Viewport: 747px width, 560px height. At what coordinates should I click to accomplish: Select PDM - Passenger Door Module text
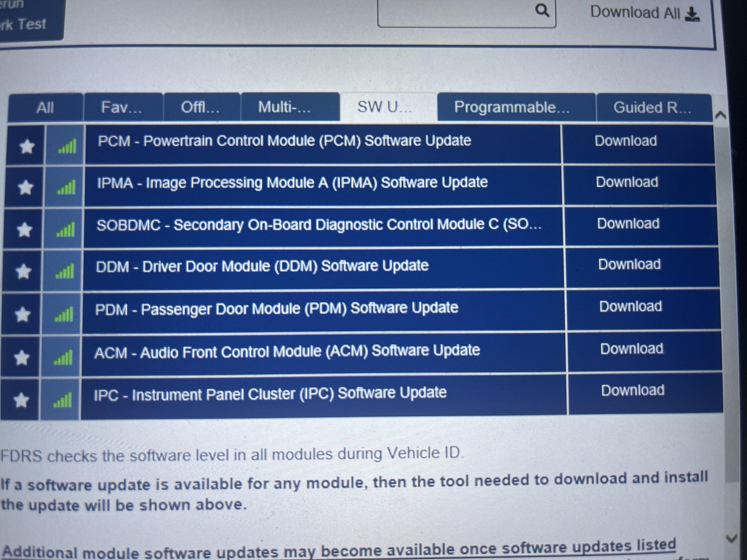[277, 309]
